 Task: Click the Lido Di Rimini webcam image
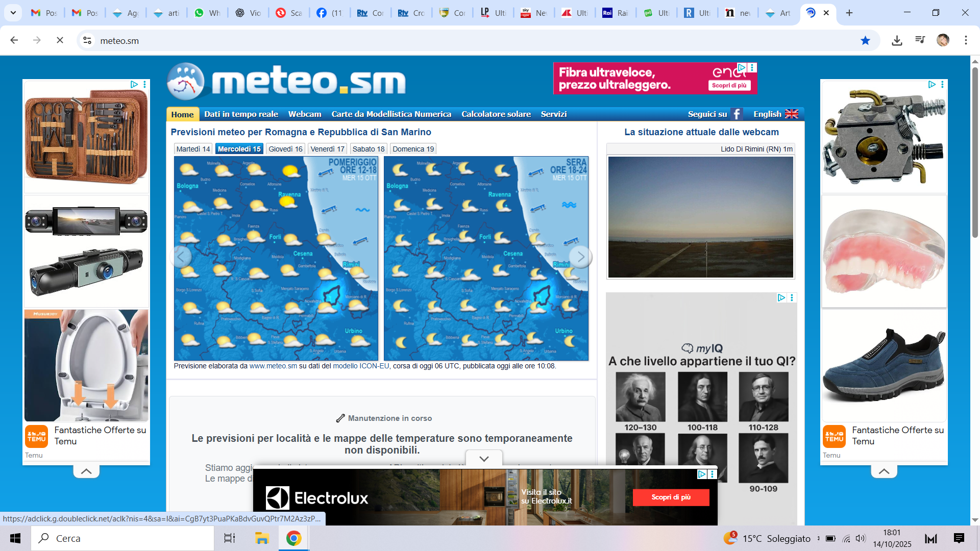point(700,217)
